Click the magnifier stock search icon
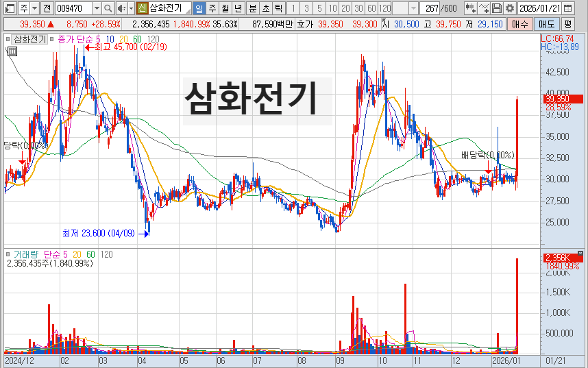Screen dimensions: 588x368 (108, 8)
